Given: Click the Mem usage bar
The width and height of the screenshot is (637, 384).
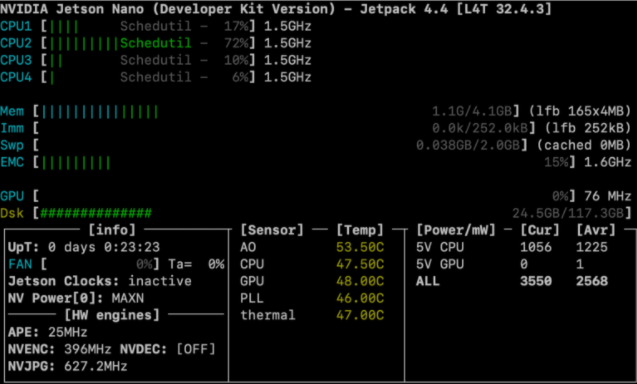Looking at the screenshot, I should pyautogui.click(x=100, y=112).
